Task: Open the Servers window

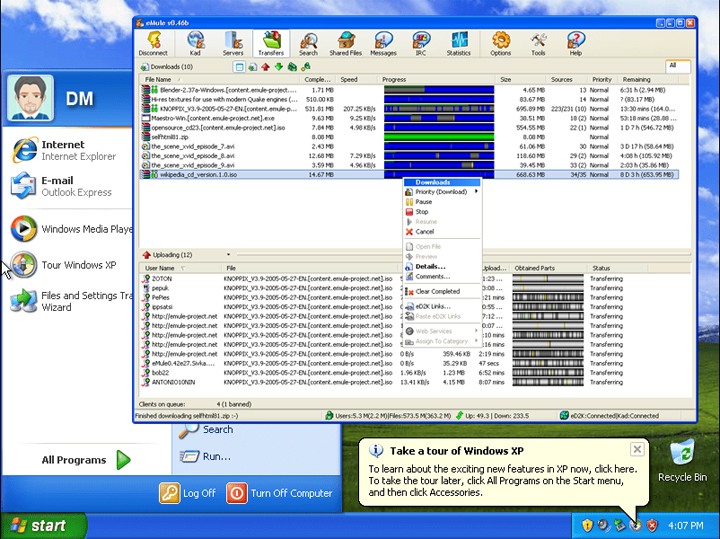Action: click(233, 44)
